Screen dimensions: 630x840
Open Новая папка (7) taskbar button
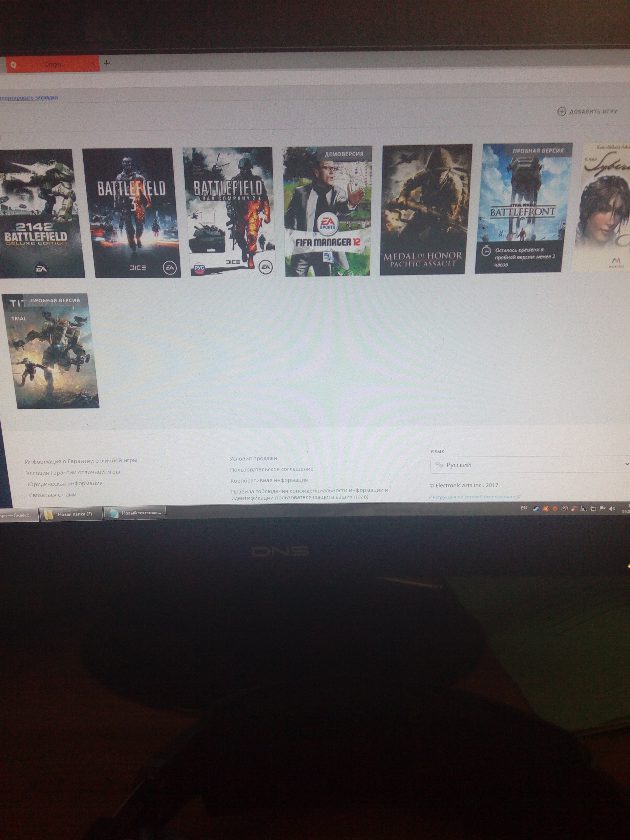click(x=71, y=514)
